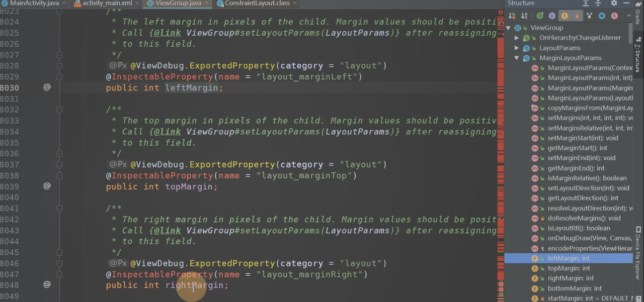Collapse the ViewGroup root node
644x302 pixels.
point(509,28)
